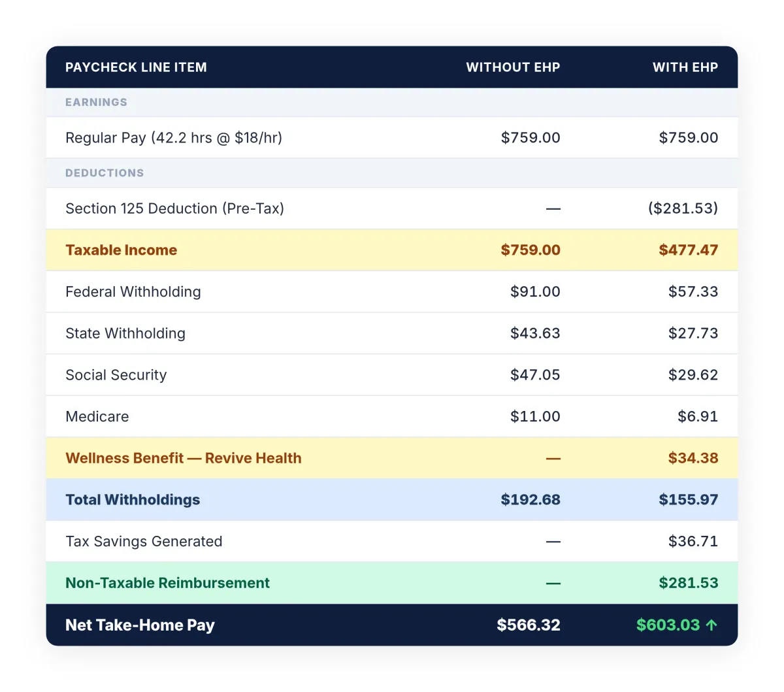Click the green up arrow beside $603.03
Viewport: 784px width, 692px height.
pyautogui.click(x=711, y=625)
